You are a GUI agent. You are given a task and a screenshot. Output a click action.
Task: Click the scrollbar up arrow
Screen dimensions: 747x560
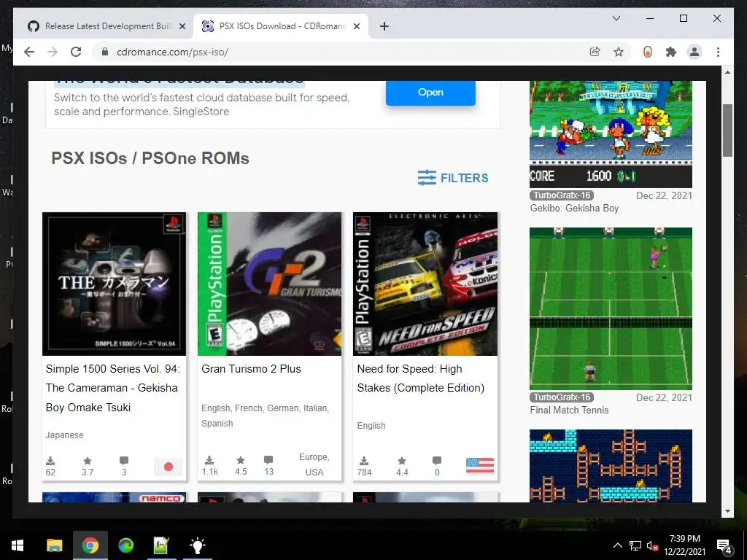point(727,72)
